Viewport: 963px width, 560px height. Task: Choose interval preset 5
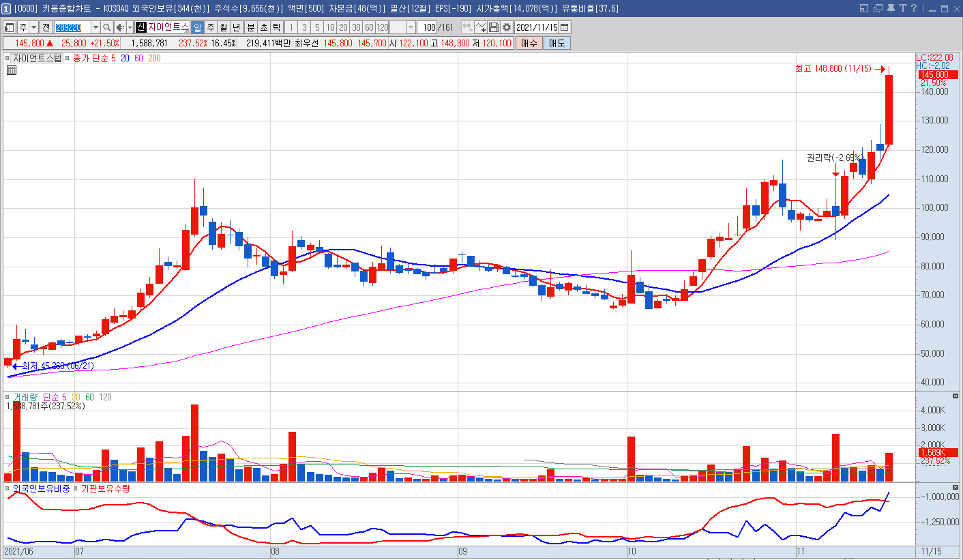point(317,27)
